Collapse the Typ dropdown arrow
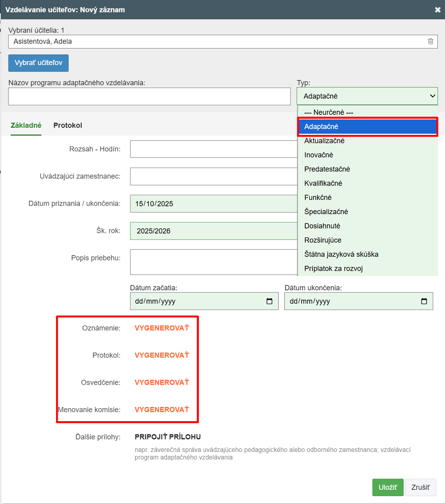Image resolution: width=445 pixels, height=504 pixels. tap(432, 96)
